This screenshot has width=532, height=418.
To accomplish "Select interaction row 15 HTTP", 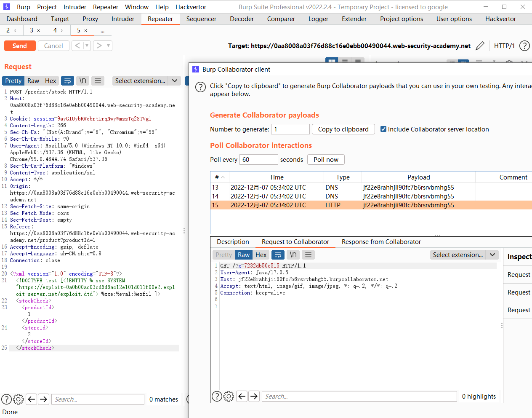I will (x=371, y=205).
